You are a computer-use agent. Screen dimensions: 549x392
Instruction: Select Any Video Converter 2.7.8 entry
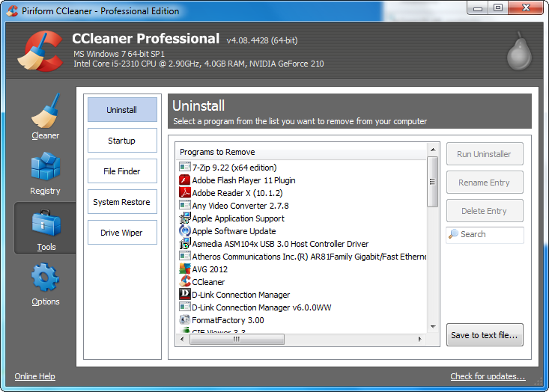point(240,206)
